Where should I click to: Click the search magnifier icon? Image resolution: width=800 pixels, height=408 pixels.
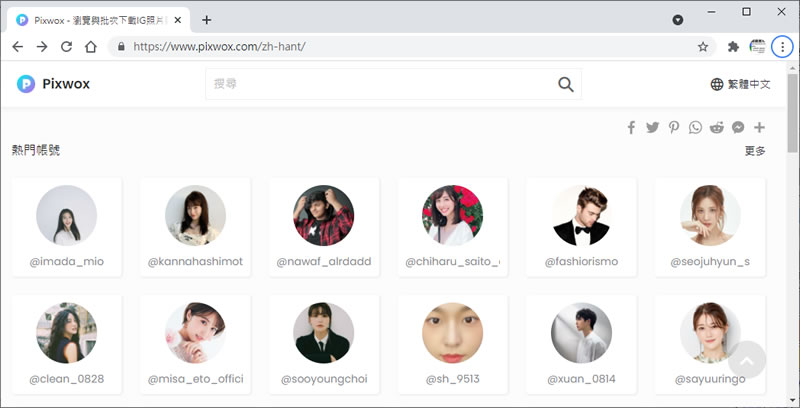tap(565, 84)
